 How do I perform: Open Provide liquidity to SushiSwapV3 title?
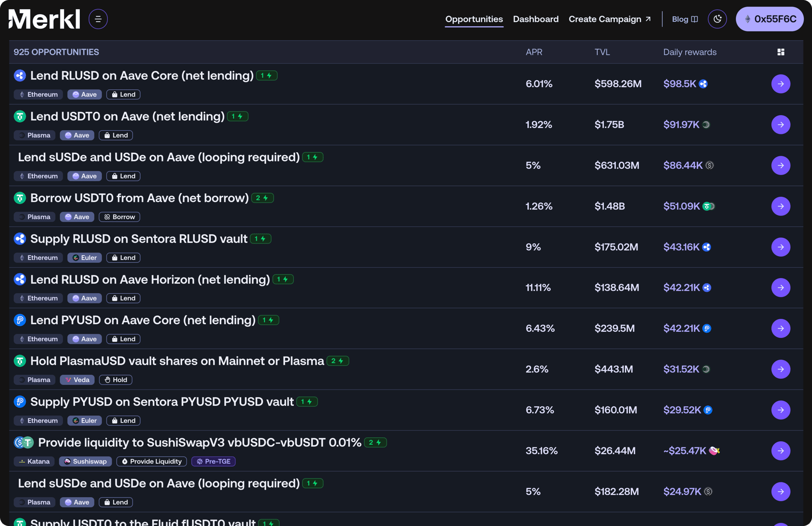(x=199, y=443)
